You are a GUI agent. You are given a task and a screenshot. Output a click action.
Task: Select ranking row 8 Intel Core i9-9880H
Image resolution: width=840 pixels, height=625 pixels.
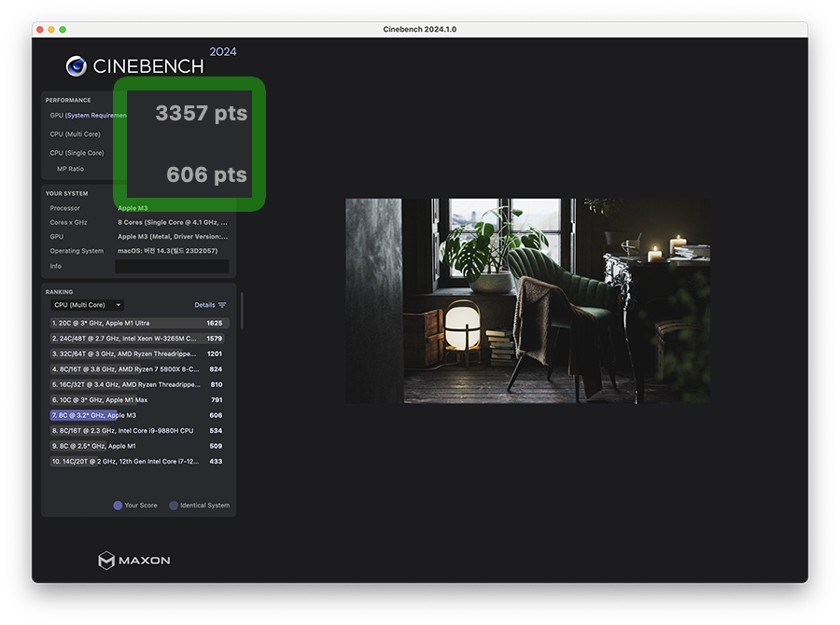(139, 431)
